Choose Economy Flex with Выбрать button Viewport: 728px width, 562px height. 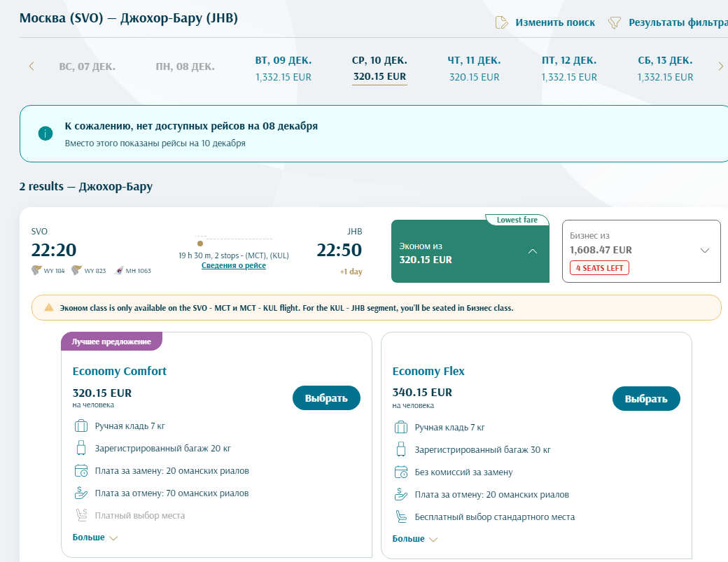646,399
